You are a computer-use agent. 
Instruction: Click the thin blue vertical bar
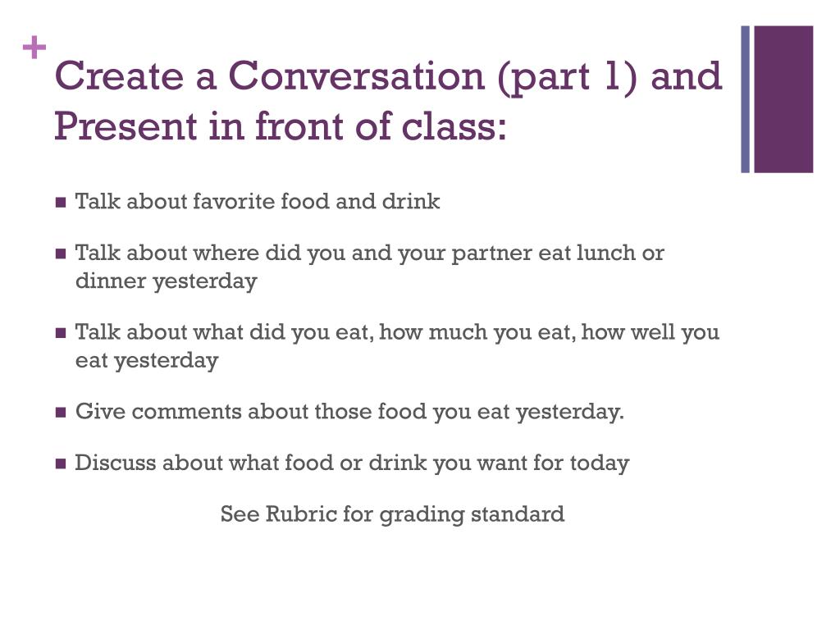(x=745, y=99)
